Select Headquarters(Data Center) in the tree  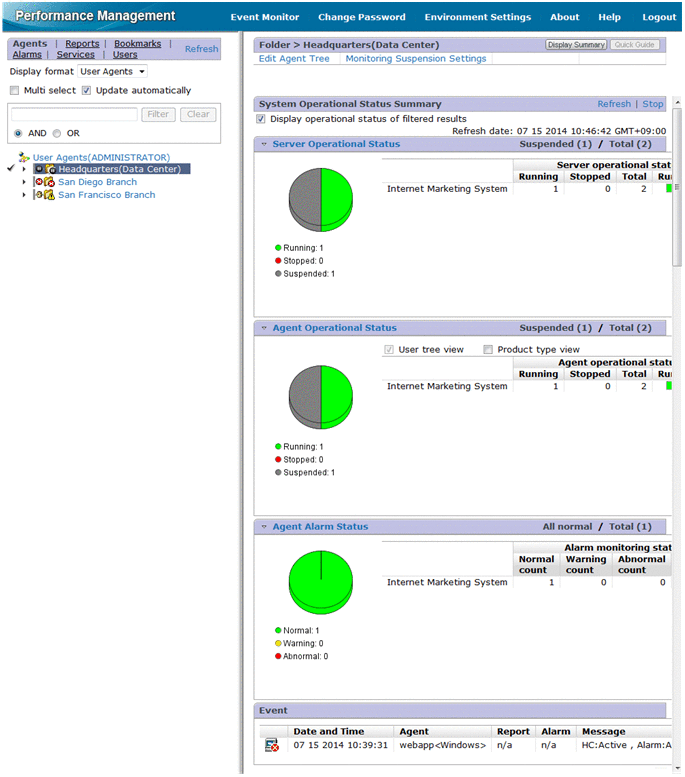pyautogui.click(x=119, y=169)
